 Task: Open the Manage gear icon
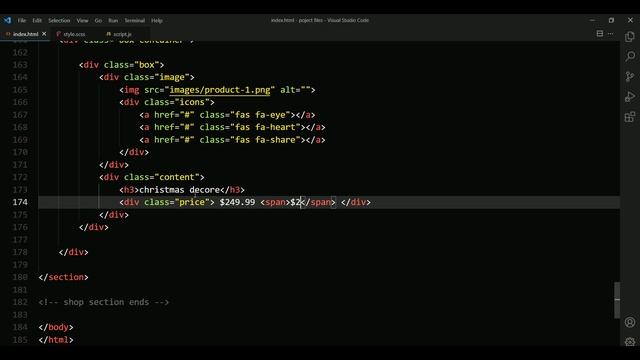[630, 341]
